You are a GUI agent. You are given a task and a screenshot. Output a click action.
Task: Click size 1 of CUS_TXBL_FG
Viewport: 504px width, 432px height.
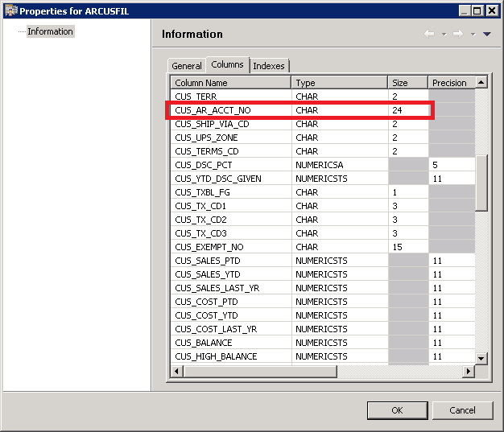pos(395,192)
